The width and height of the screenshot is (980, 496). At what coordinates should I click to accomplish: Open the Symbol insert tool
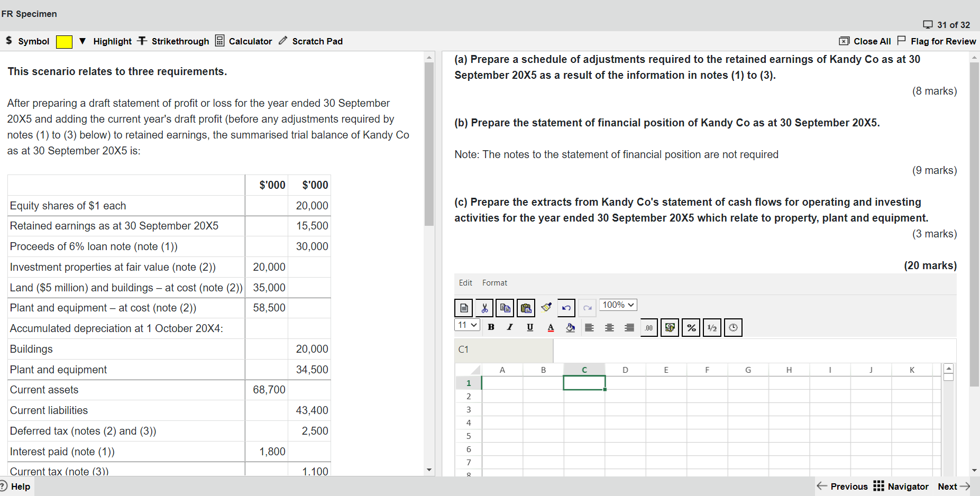pyautogui.click(x=28, y=41)
